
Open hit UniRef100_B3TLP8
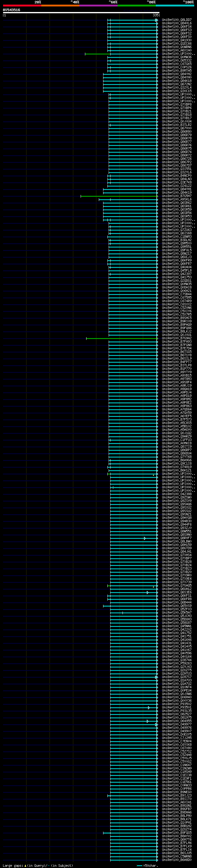(x=176, y=365)
